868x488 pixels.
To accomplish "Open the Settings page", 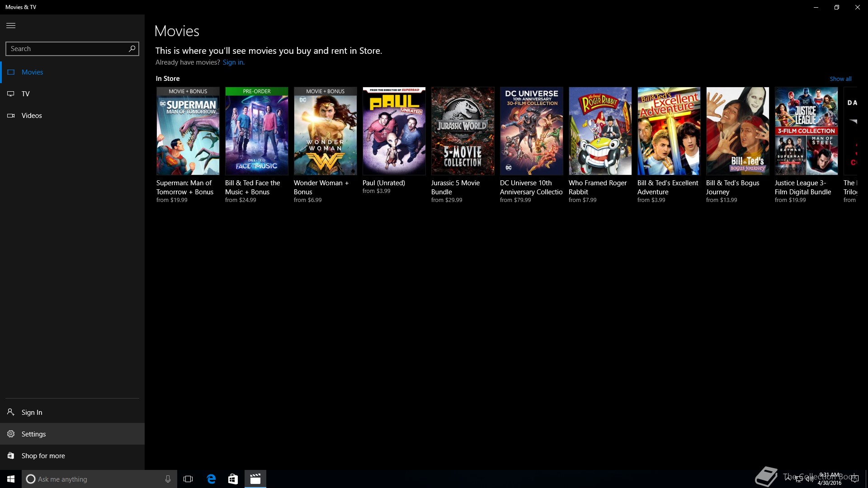I will click(72, 434).
